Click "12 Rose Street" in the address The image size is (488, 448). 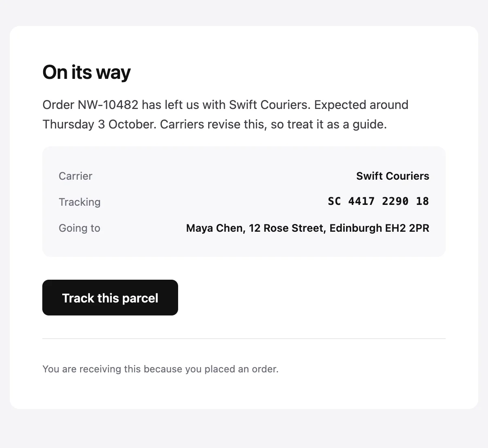pos(286,228)
